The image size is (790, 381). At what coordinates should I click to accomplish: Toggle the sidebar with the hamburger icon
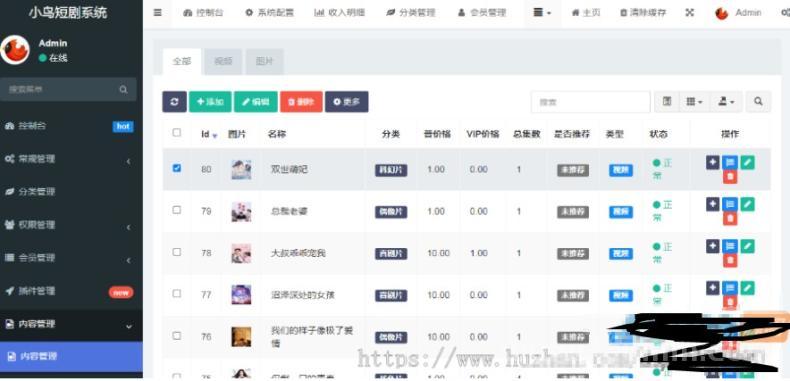[x=158, y=13]
